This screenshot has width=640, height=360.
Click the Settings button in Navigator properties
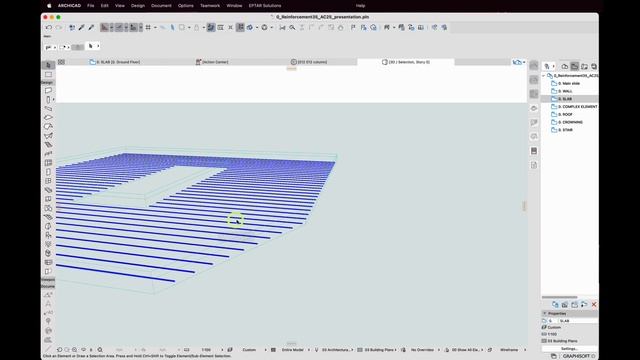point(569,349)
